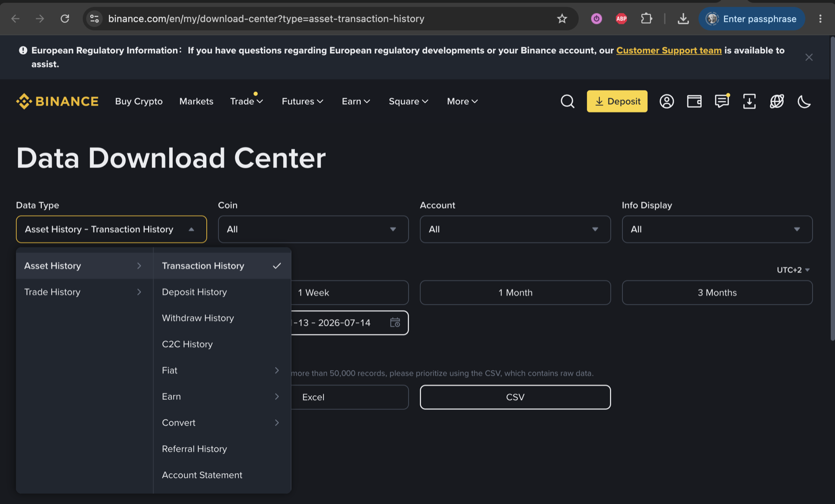Go to Markets page
Image resolution: width=835 pixels, height=504 pixels.
[196, 101]
